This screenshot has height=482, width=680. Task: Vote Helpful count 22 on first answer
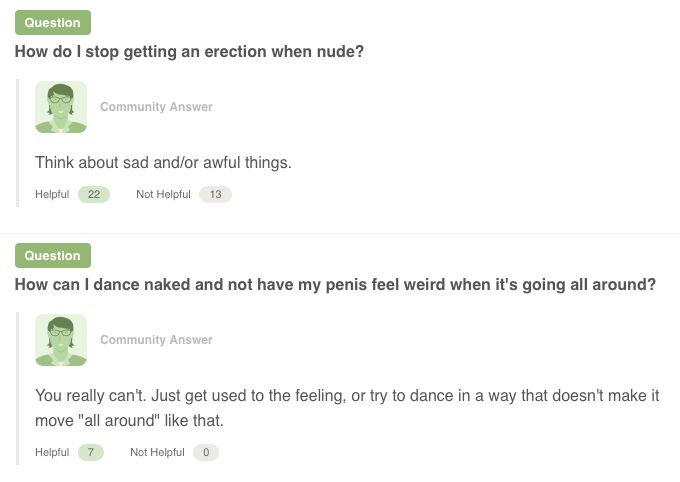pyautogui.click(x=93, y=195)
